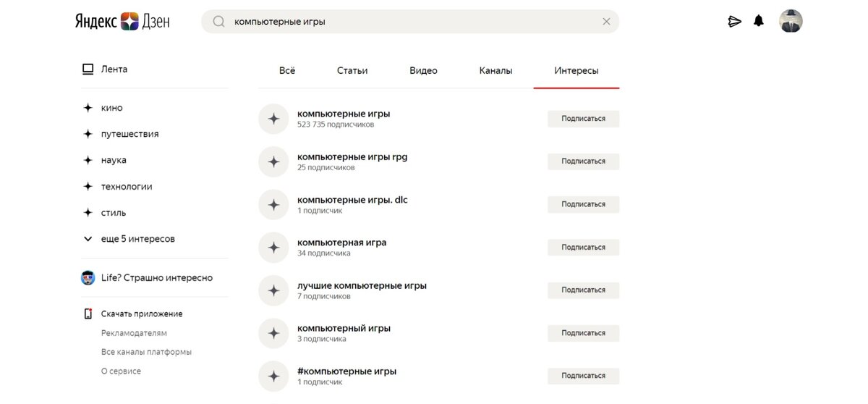Clear the search field text
Image resolution: width=868 pixels, height=404 pixels.
tap(606, 22)
